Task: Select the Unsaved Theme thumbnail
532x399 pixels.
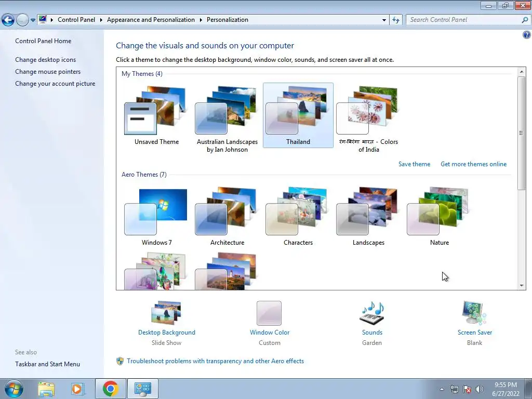Action: 156,115
